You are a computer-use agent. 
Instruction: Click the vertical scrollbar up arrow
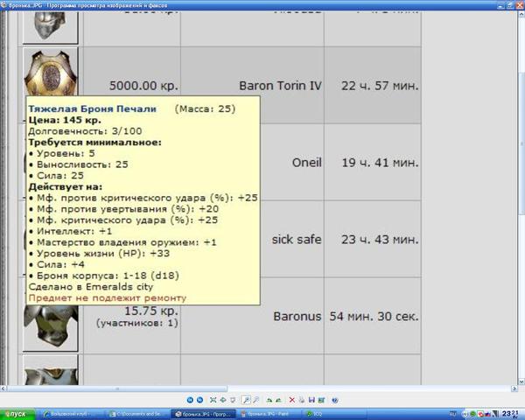[x=521, y=14]
